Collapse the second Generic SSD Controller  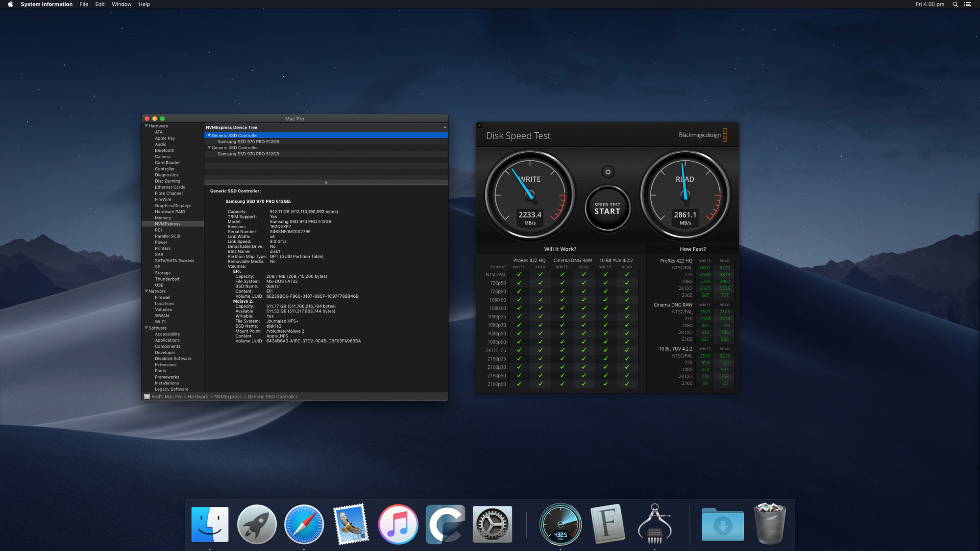(x=209, y=147)
